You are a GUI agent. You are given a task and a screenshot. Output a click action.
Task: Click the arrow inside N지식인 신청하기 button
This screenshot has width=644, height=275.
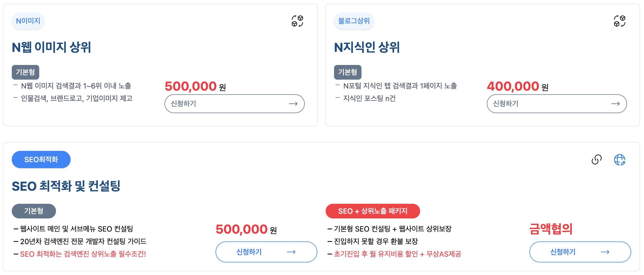616,104
